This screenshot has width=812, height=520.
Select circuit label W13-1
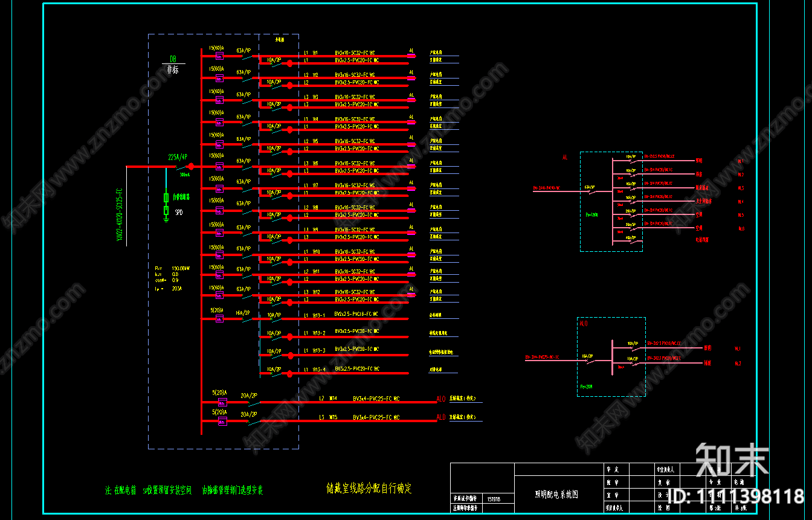[319, 315]
